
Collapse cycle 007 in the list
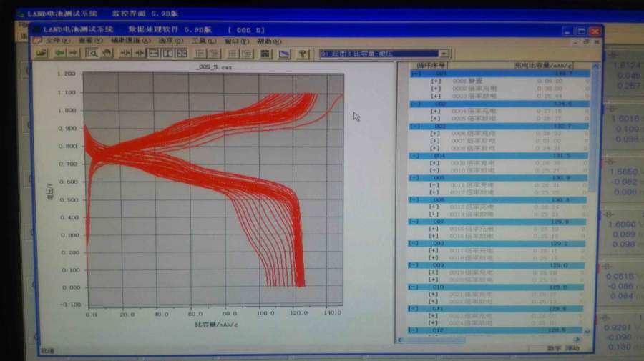pos(414,222)
